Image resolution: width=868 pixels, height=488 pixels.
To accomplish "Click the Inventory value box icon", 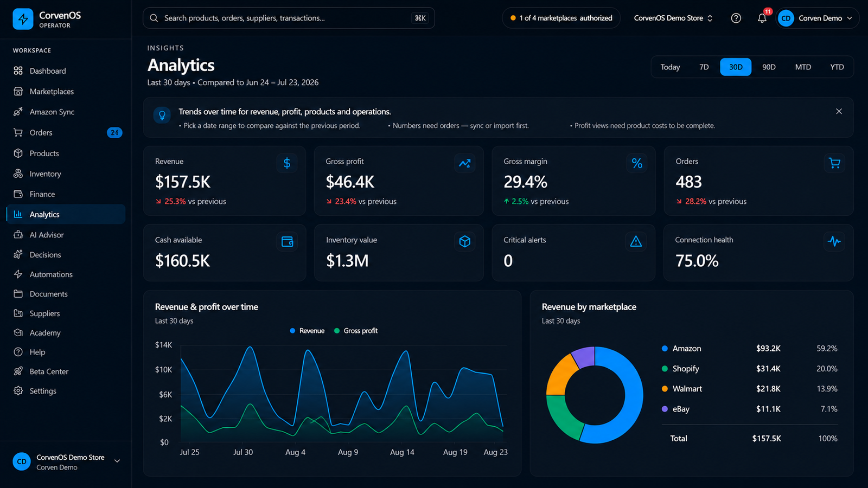I will pos(465,241).
